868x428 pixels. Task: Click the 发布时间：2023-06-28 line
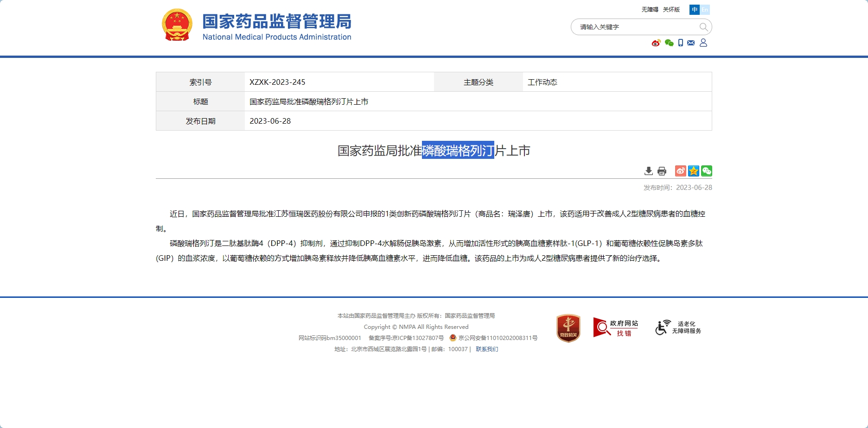click(677, 188)
